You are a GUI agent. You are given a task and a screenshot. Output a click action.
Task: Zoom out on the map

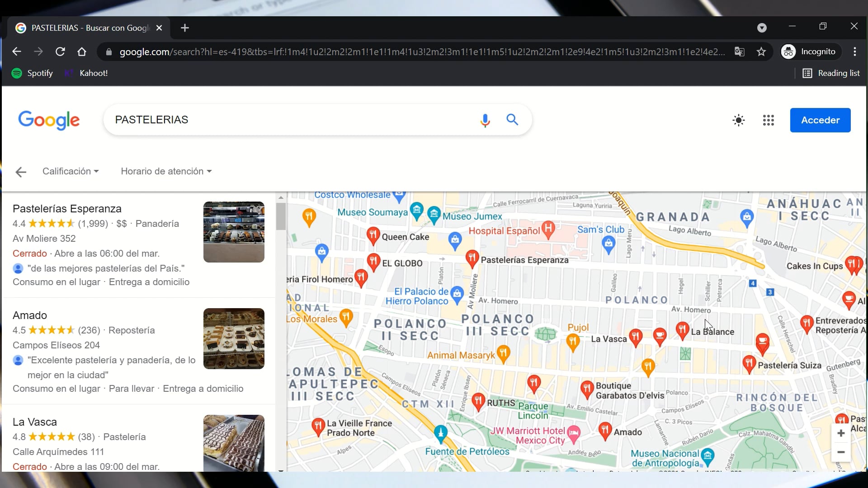[x=841, y=452]
